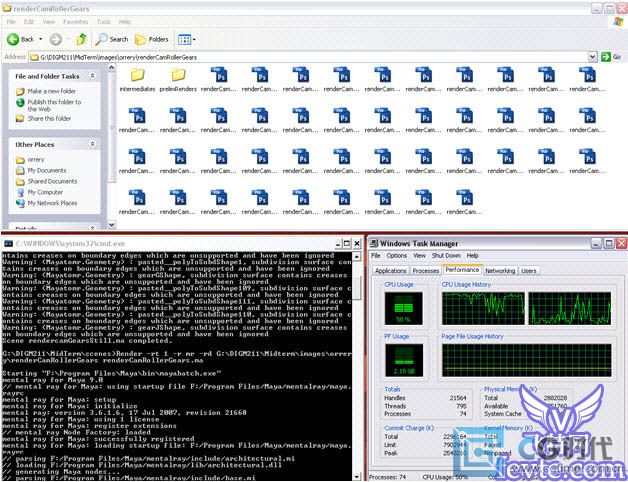Click Share this folder link
This screenshot has width=628, height=482.
click(49, 119)
